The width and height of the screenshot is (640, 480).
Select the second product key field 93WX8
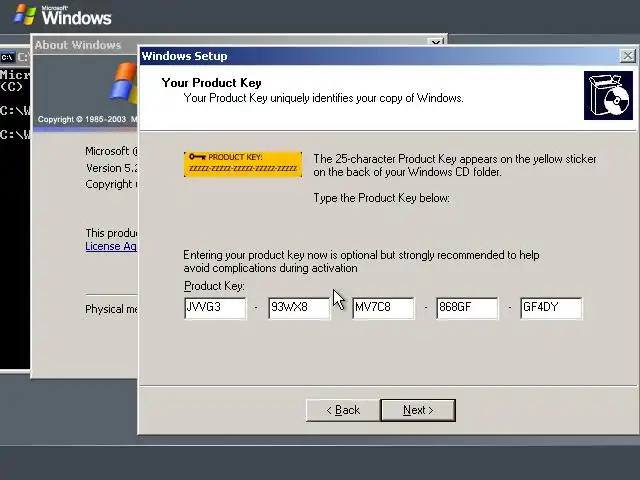299,308
